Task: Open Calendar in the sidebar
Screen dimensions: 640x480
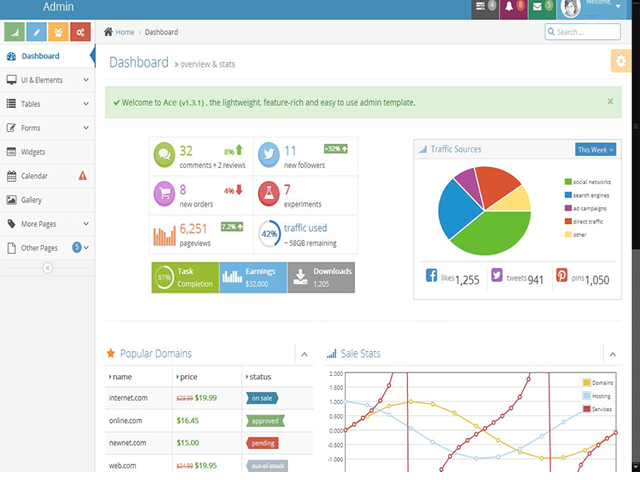Action: 47,176
